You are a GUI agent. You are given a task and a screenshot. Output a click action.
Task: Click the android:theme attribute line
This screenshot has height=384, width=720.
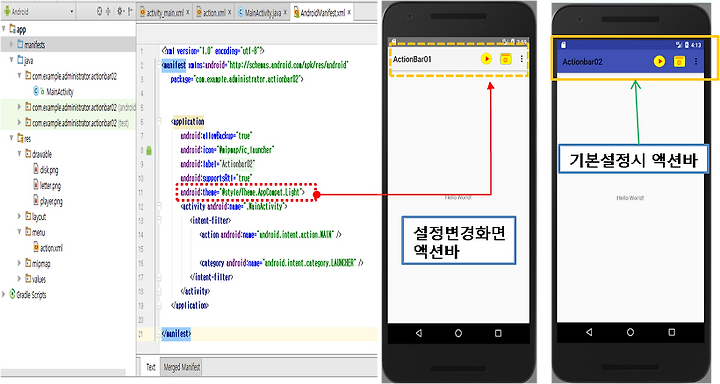pos(242,192)
